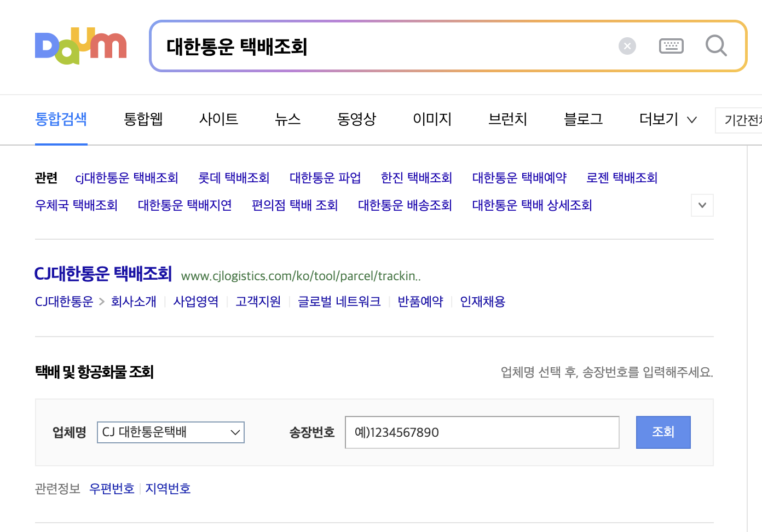The image size is (762, 532).
Task: Click related search 편의점 택배 조회
Action: (295, 205)
